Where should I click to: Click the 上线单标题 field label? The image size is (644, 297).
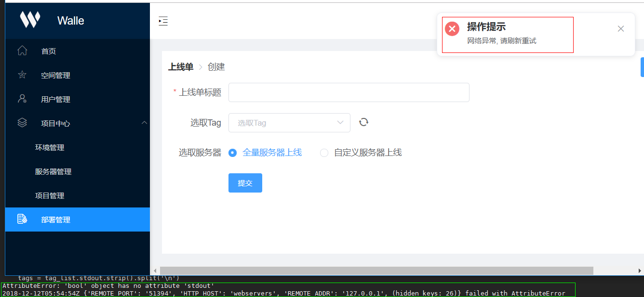[x=200, y=92]
